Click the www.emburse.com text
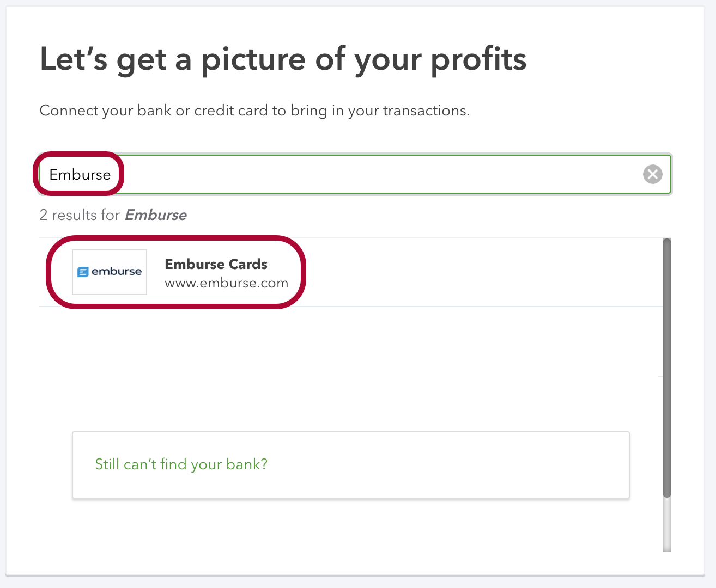Viewport: 716px width, 588px height. 226,283
